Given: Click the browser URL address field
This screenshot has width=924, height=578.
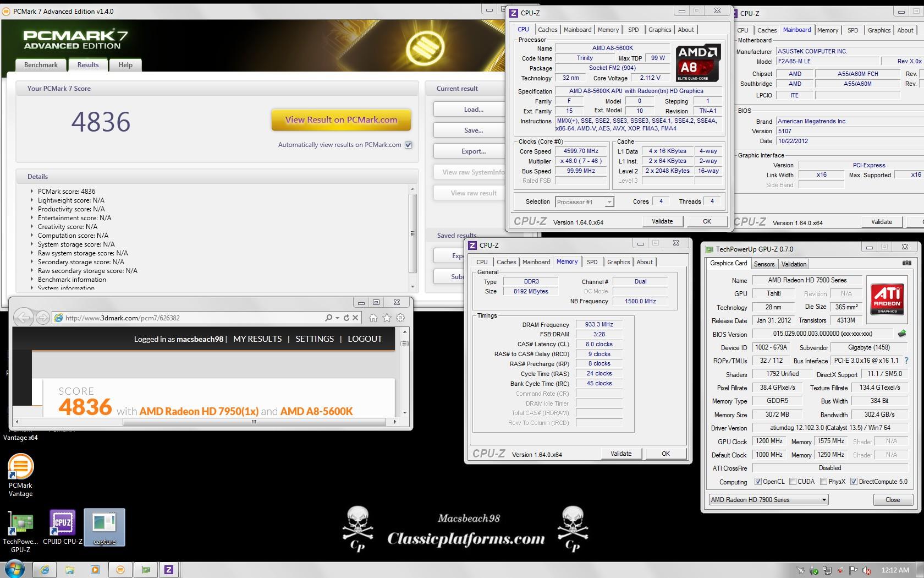Looking at the screenshot, I should [x=193, y=318].
